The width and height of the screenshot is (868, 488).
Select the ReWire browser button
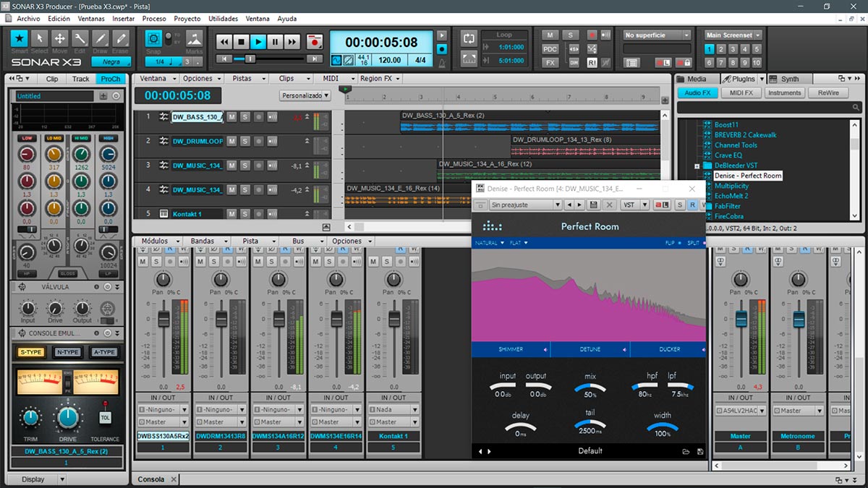coord(828,93)
